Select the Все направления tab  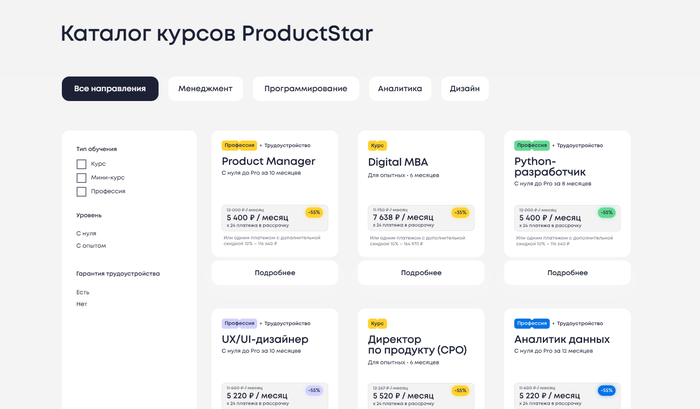110,89
